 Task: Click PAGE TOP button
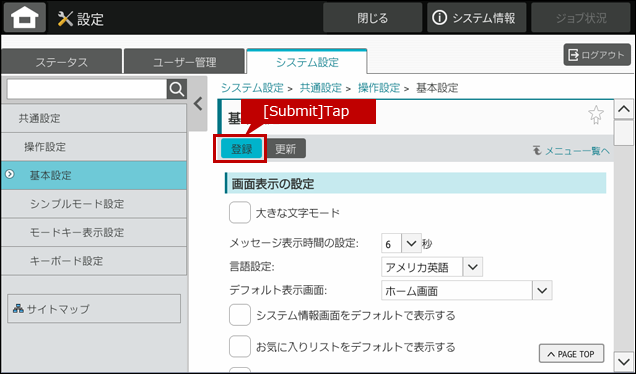pos(572,354)
